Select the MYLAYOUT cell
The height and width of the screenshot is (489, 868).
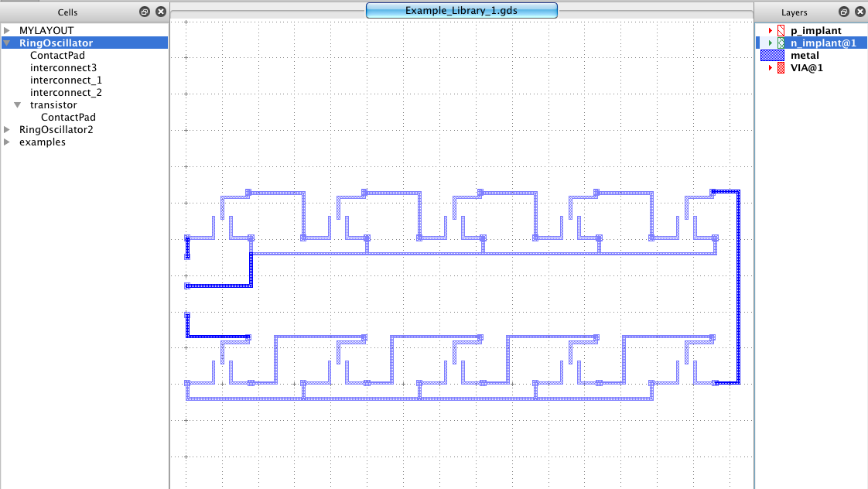pyautogui.click(x=46, y=30)
